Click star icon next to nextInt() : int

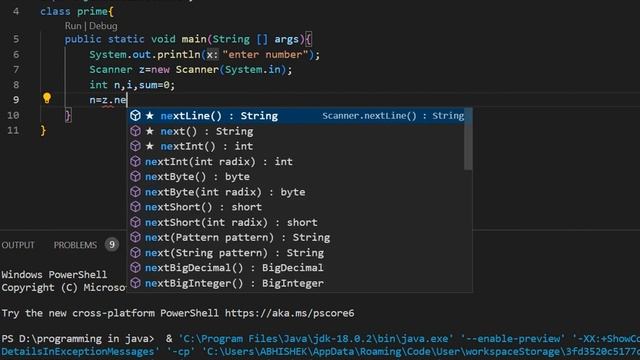point(150,146)
